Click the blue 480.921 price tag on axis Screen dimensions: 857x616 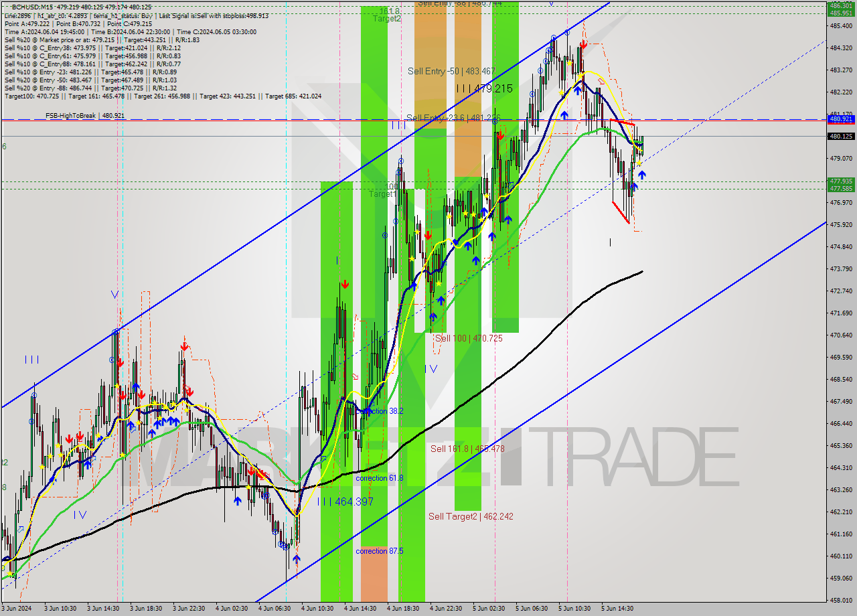pyautogui.click(x=841, y=119)
